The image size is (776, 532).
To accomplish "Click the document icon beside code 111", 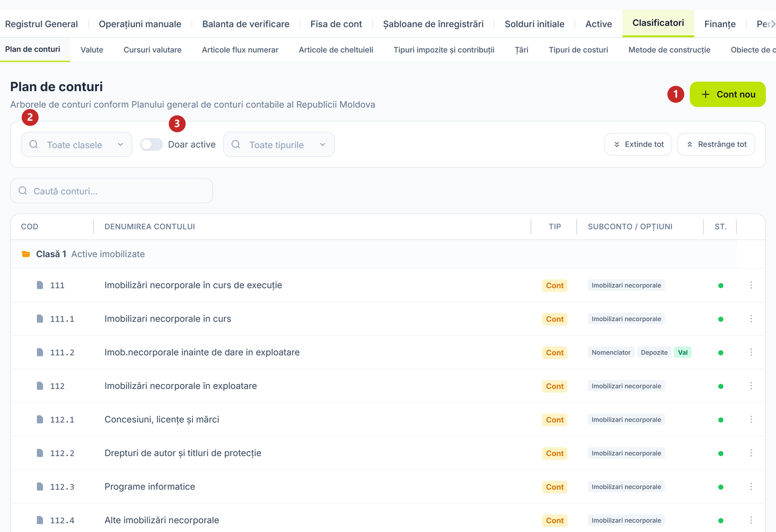I will tap(40, 285).
